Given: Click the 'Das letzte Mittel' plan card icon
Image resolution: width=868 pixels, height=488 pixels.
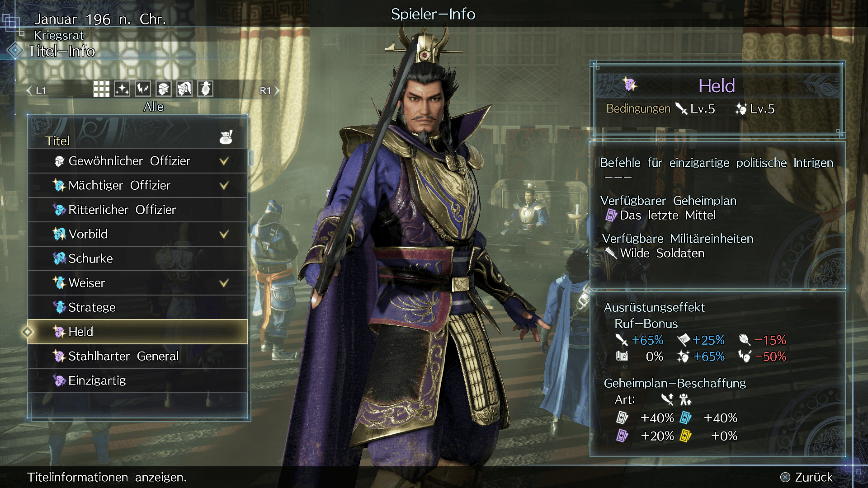Looking at the screenshot, I should [611, 215].
